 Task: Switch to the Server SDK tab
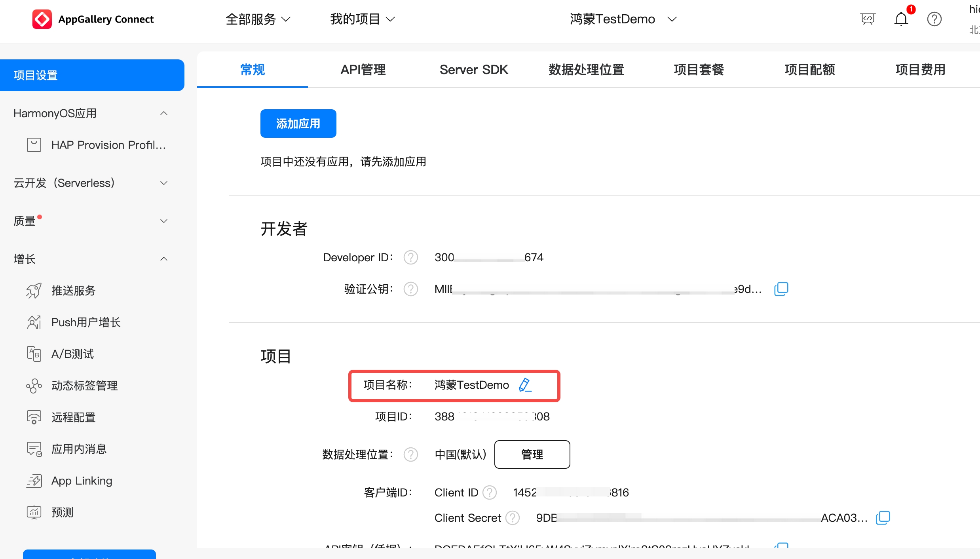click(x=474, y=70)
